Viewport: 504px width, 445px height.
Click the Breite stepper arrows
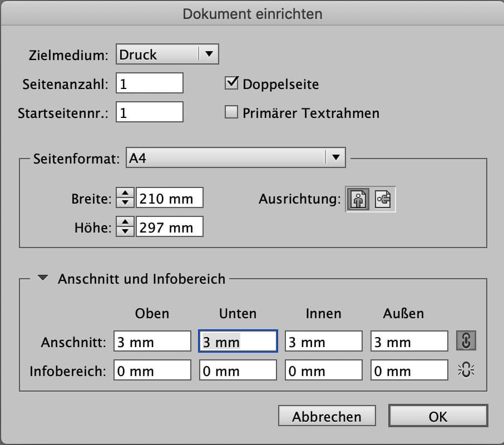point(126,198)
